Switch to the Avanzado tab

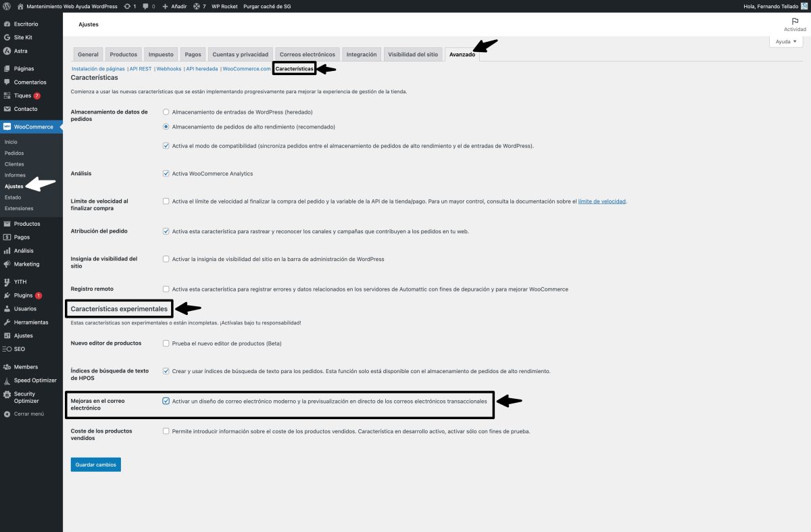[x=463, y=54]
